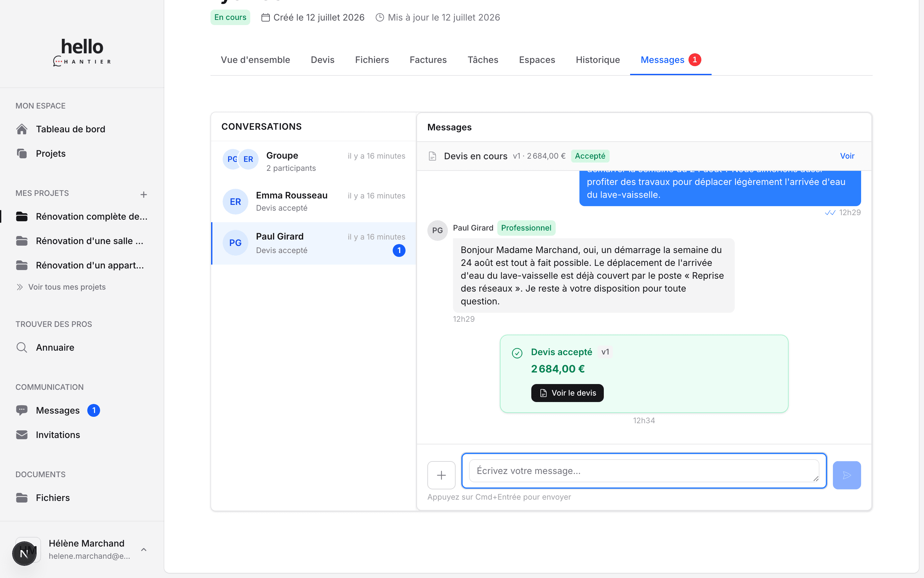Click the Fichiers folder icon in Documents
924x578 pixels.
[22, 498]
